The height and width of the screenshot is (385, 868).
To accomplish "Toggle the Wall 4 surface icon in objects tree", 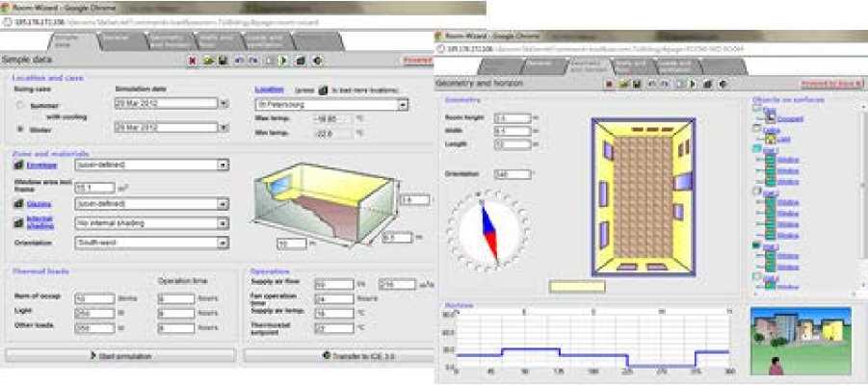I will pos(757,277).
